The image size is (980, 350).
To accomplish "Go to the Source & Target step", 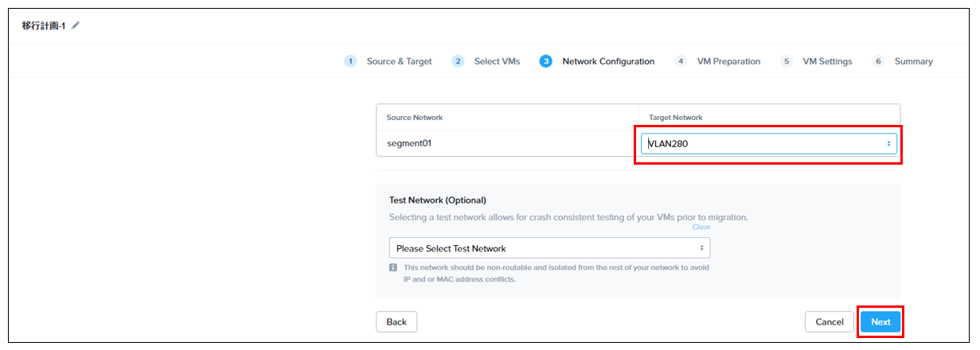I will pos(399,61).
